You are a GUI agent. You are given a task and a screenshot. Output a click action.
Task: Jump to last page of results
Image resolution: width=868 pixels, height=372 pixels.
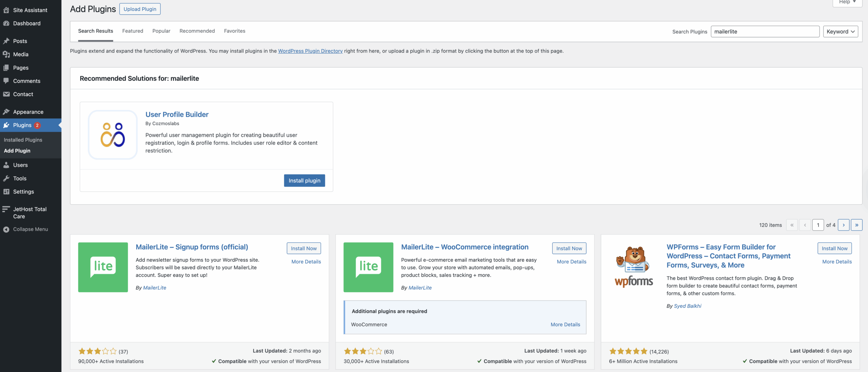[856, 225]
